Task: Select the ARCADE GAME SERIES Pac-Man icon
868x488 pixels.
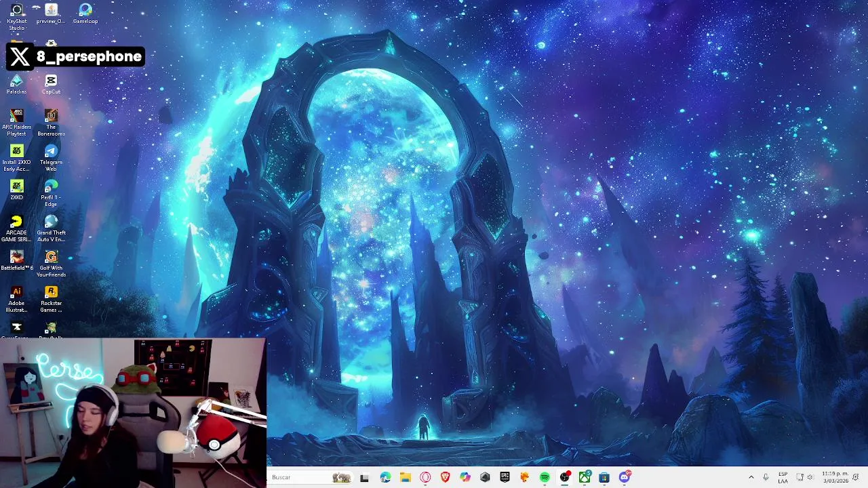Action: click(x=17, y=228)
